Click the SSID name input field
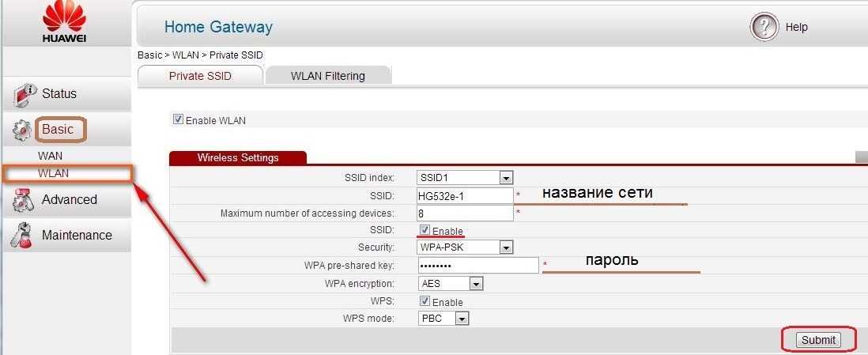Screen dimensions: 868x355 465,195
